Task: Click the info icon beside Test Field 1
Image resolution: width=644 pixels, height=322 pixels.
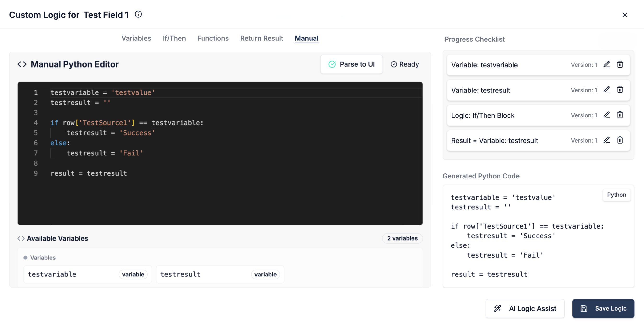Action: coord(138,14)
